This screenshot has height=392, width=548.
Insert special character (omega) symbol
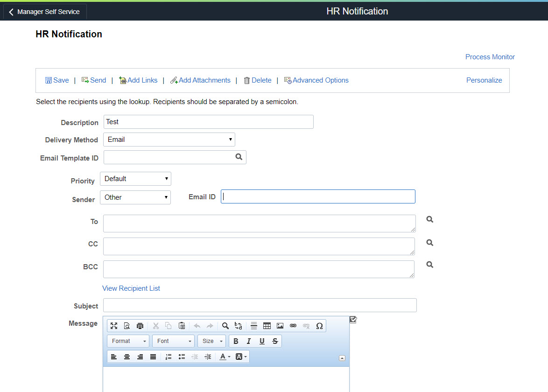319,326
